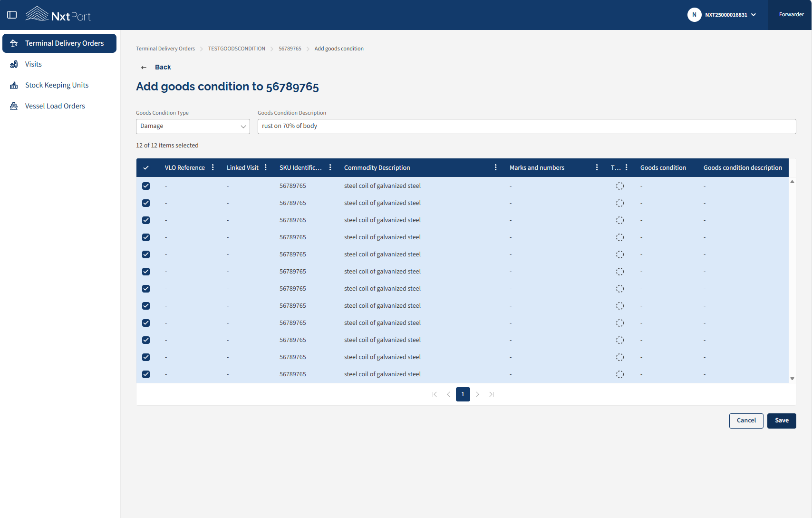This screenshot has height=518, width=812.
Task: Click the Terminal Delivery Orders crane icon
Action: pyautogui.click(x=14, y=43)
